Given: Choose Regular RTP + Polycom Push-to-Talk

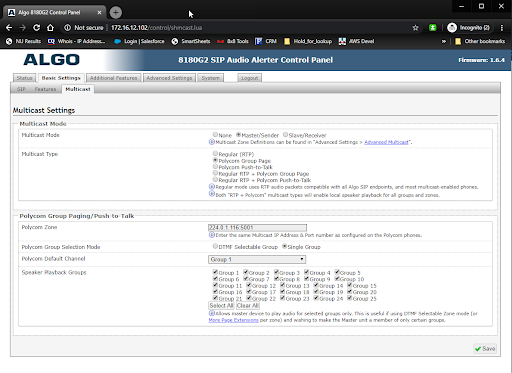Looking at the screenshot, I should 215,180.
